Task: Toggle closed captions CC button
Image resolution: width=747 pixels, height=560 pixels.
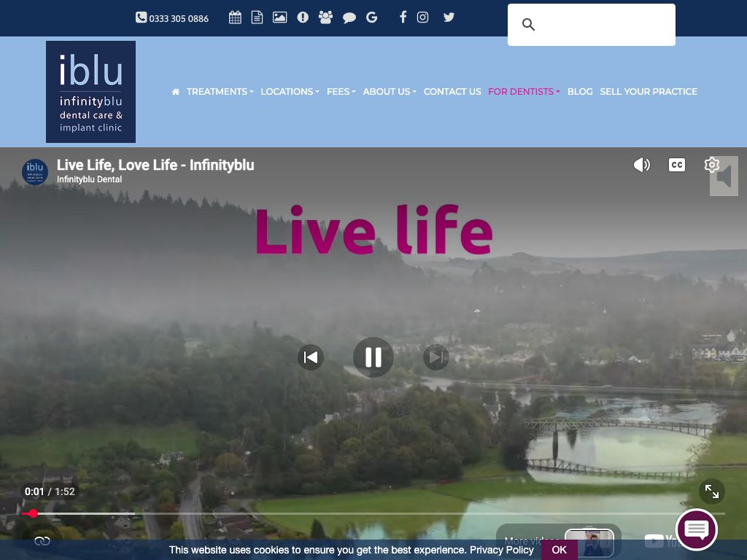Action: coord(676,165)
